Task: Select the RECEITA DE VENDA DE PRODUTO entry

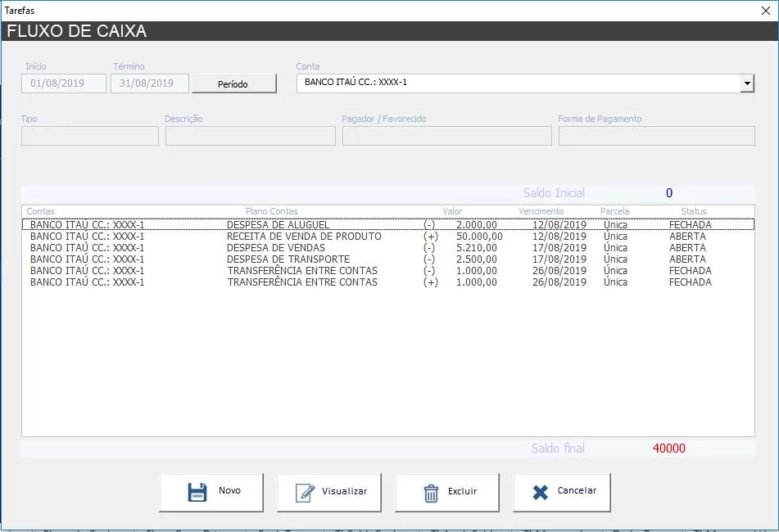Action: tap(304, 237)
